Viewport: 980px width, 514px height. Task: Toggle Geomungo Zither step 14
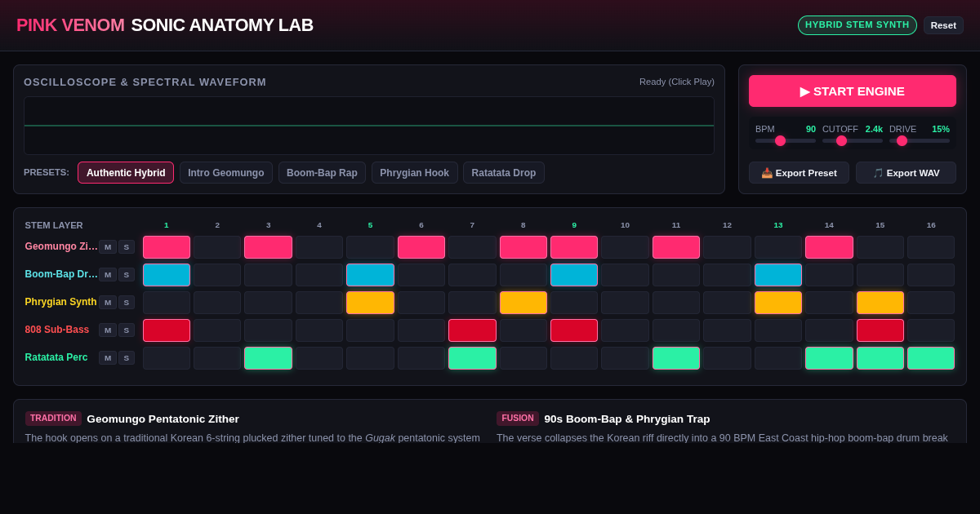(x=829, y=247)
